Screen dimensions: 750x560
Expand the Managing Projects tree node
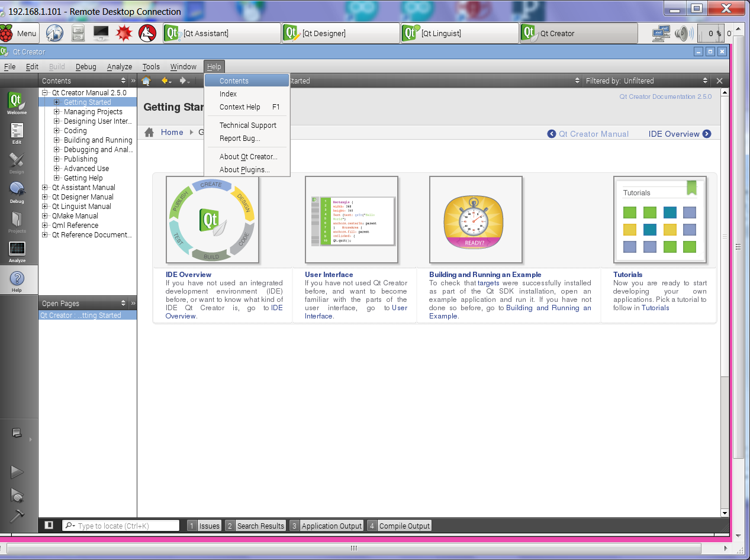pos(57,112)
